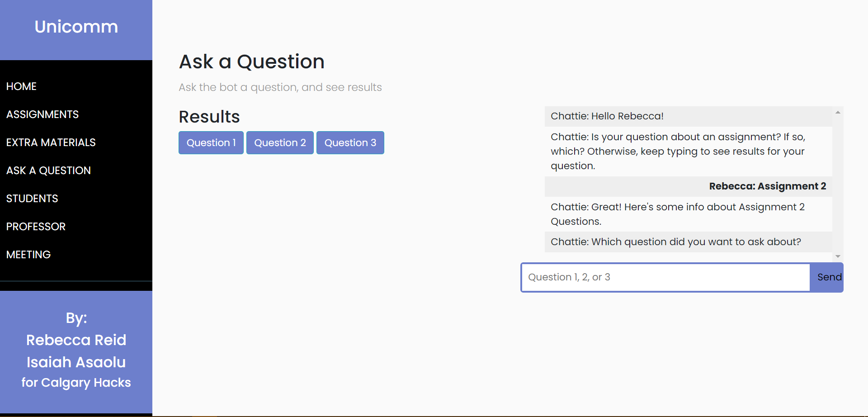Open the EXTRA MATERIALS section
Screen dimensions: 868x417
pyautogui.click(x=51, y=142)
